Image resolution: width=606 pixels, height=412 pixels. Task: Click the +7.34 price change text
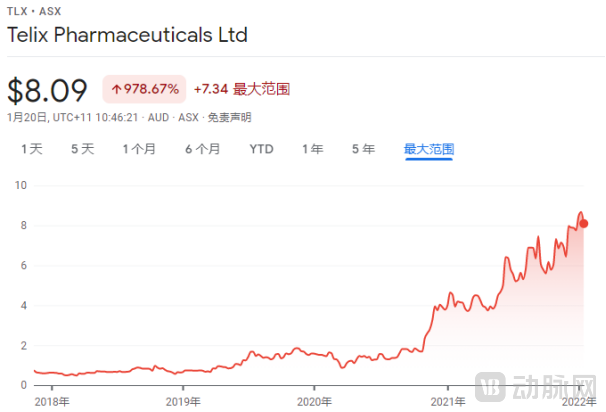pos(210,90)
